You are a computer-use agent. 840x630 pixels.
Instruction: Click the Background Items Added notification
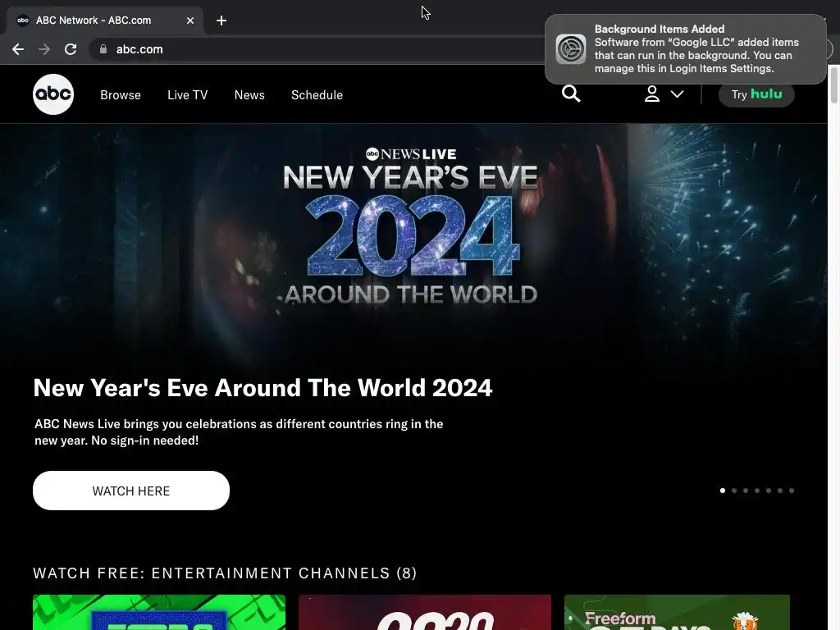(x=686, y=48)
